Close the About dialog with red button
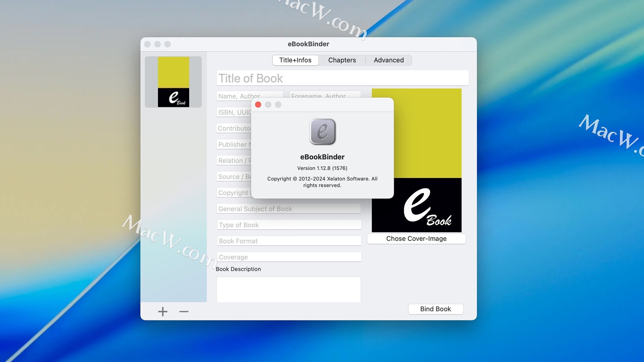Image resolution: width=644 pixels, height=362 pixels. tap(258, 105)
